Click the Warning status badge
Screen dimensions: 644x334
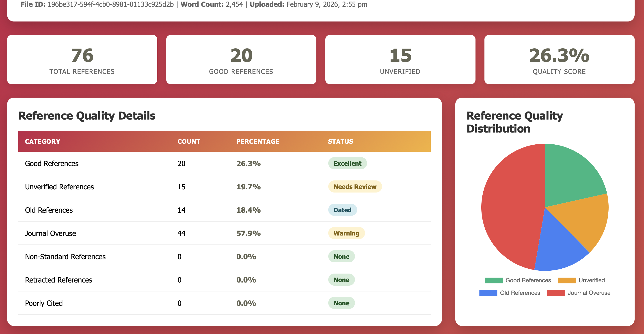click(x=346, y=233)
